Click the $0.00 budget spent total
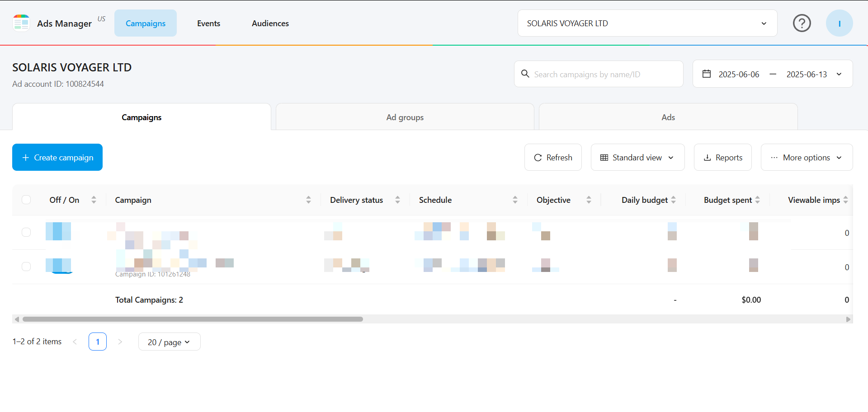The height and width of the screenshot is (412, 868). click(751, 300)
